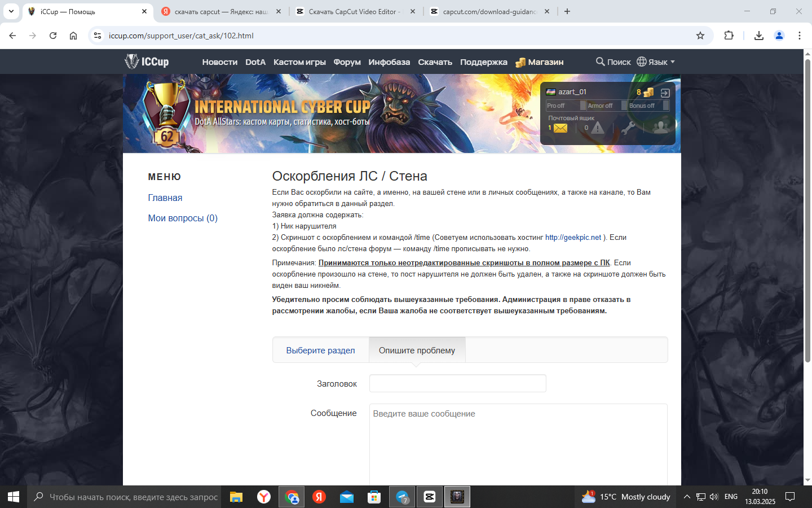Open Мои вопросы (0) link

(x=183, y=218)
